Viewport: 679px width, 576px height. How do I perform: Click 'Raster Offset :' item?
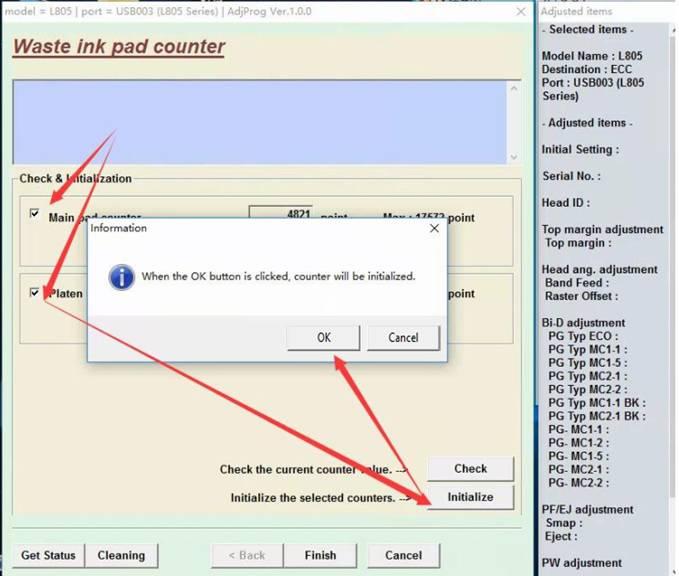tap(581, 296)
